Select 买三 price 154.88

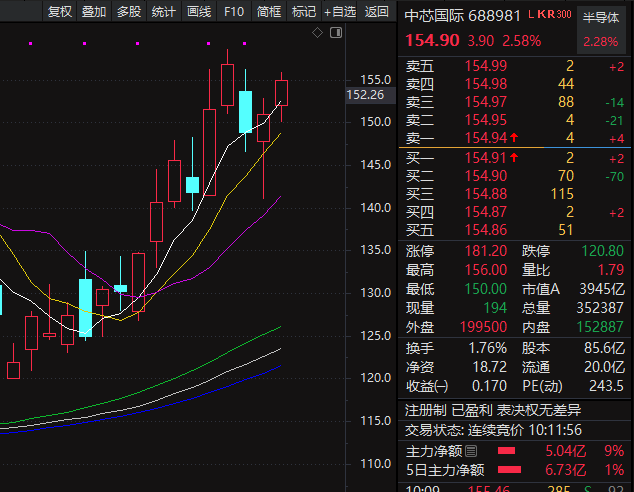[486, 194]
